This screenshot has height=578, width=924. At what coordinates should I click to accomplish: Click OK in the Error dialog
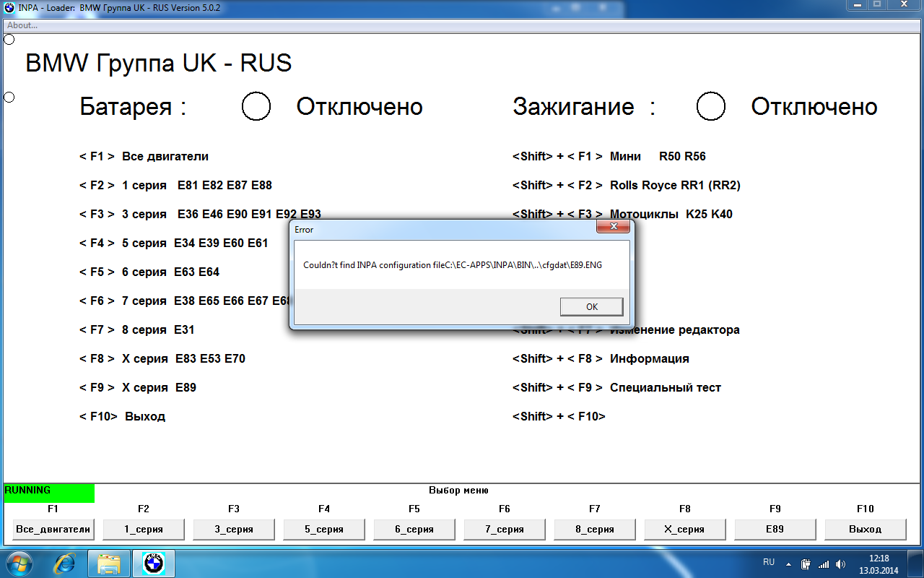[592, 306]
